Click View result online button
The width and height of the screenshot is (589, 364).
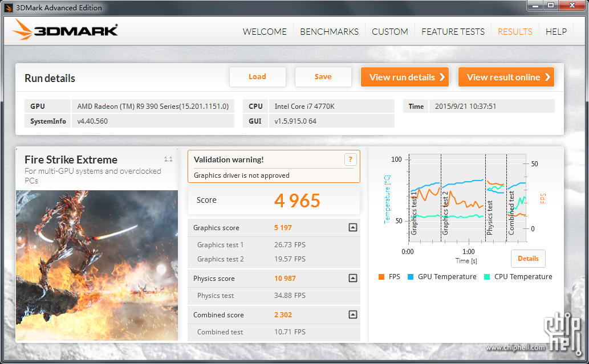point(506,77)
